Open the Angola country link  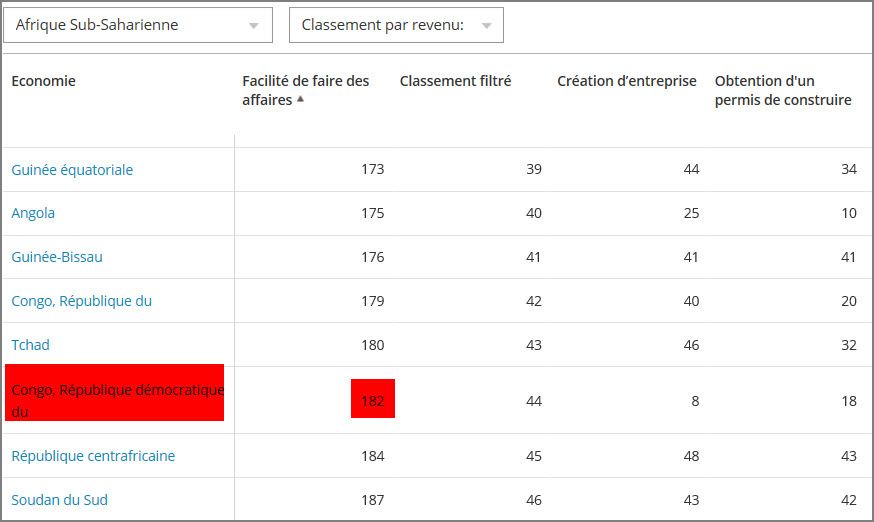(33, 213)
